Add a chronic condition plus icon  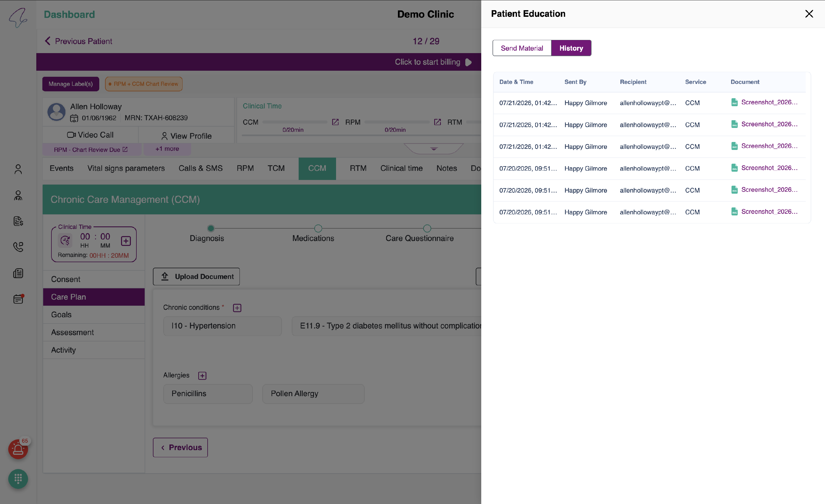click(x=237, y=308)
